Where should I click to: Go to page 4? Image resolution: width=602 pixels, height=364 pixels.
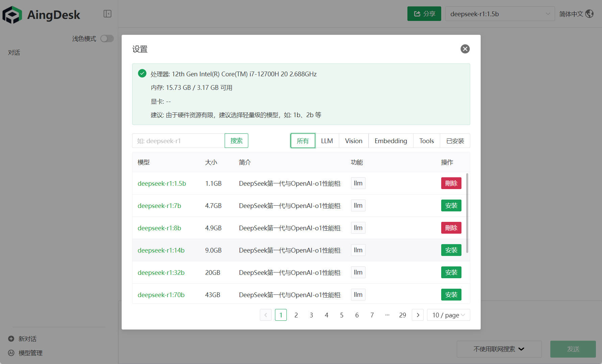click(x=326, y=315)
